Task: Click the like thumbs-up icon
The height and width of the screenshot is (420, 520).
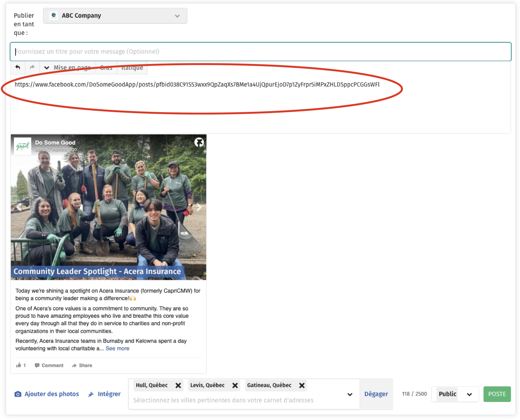Action: [19, 365]
